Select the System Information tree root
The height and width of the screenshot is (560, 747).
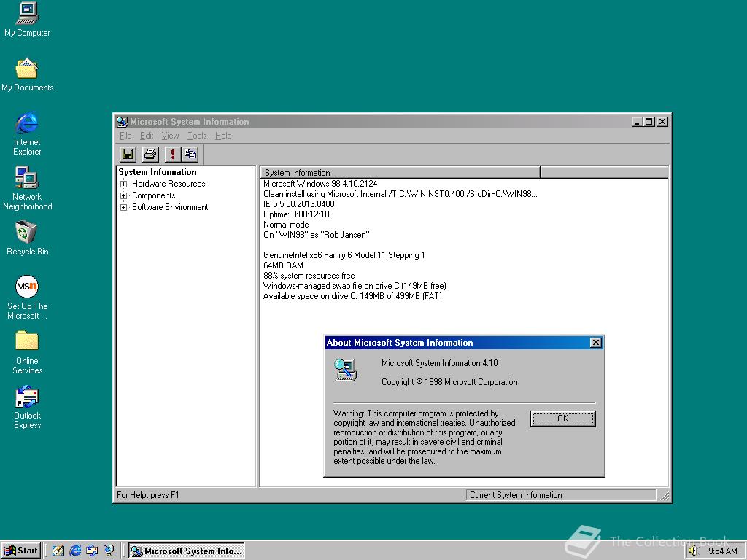(x=158, y=172)
